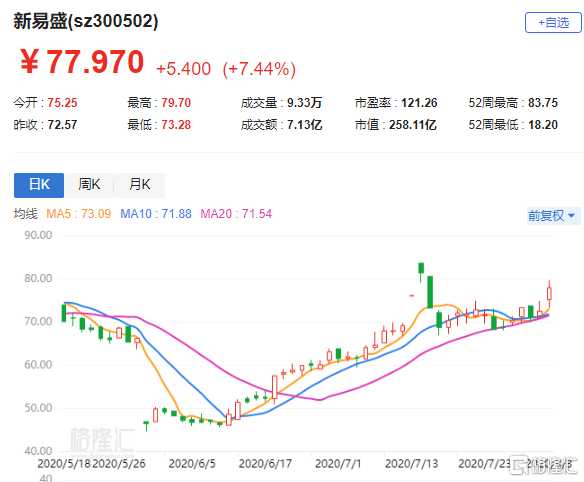Switch to the 周K weekly chart tab

coord(89,185)
